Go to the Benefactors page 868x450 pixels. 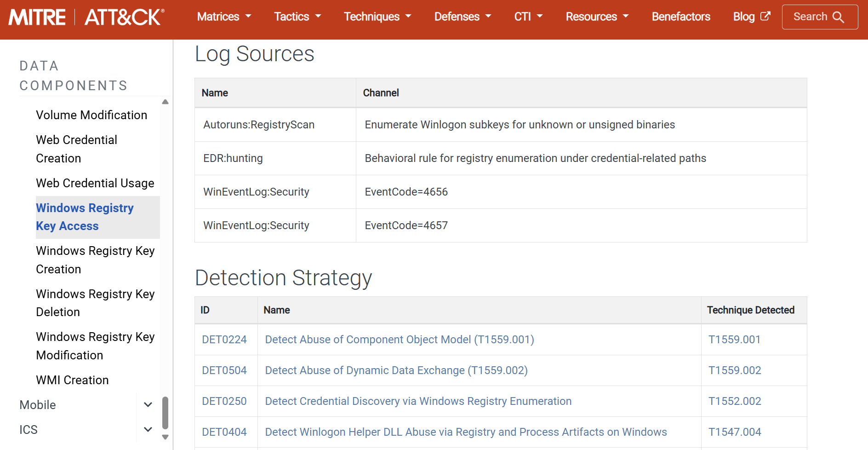tap(680, 17)
